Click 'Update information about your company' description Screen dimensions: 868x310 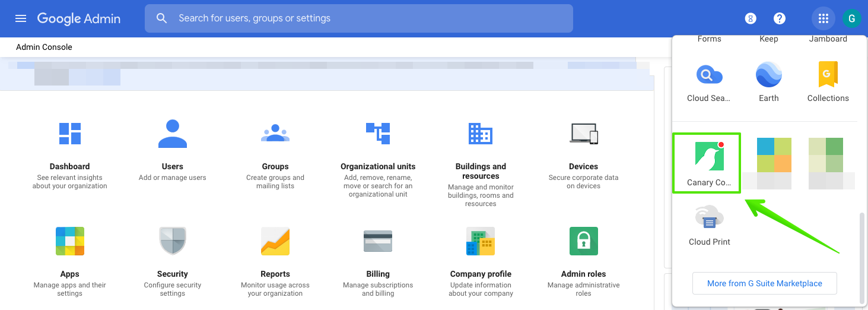click(481, 289)
